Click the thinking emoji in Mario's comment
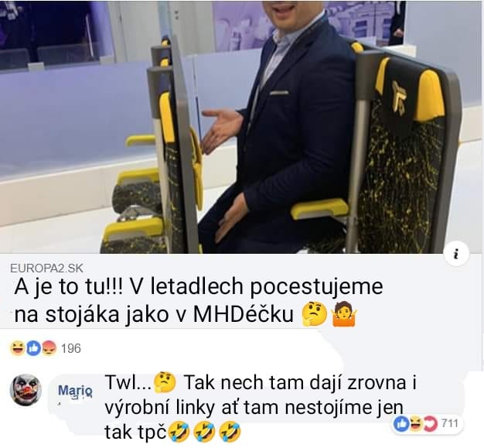 coord(165,382)
